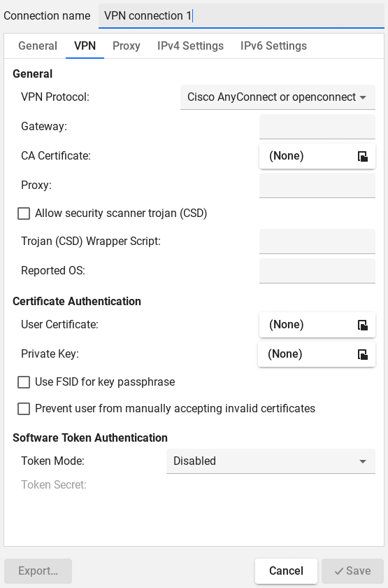Viewport: 388px width, 588px height.
Task: Switch to the General tab
Action: point(38,45)
